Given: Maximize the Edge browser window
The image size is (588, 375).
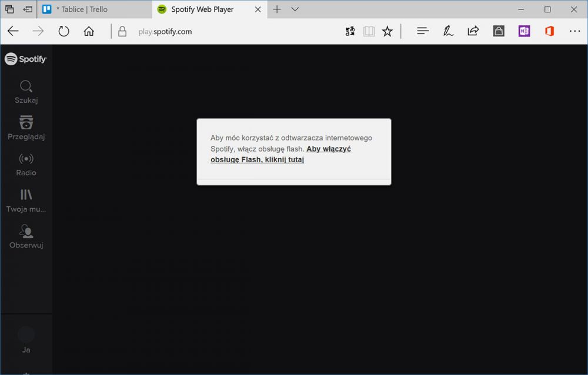Looking at the screenshot, I should coord(547,9).
